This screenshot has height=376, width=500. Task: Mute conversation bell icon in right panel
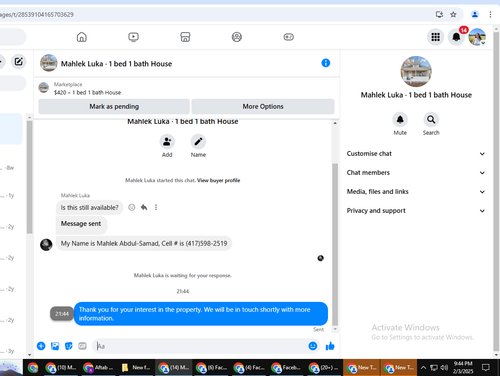coord(400,120)
